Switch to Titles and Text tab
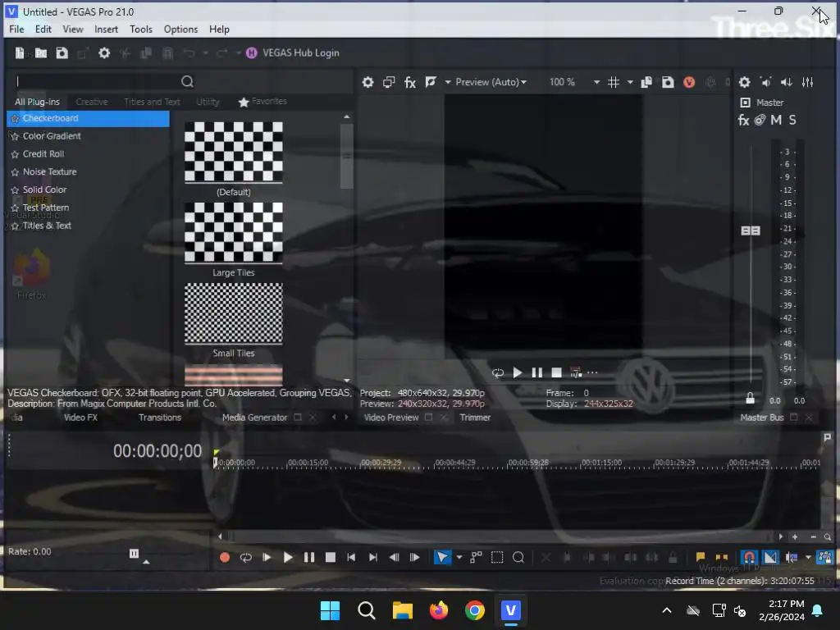 point(152,102)
